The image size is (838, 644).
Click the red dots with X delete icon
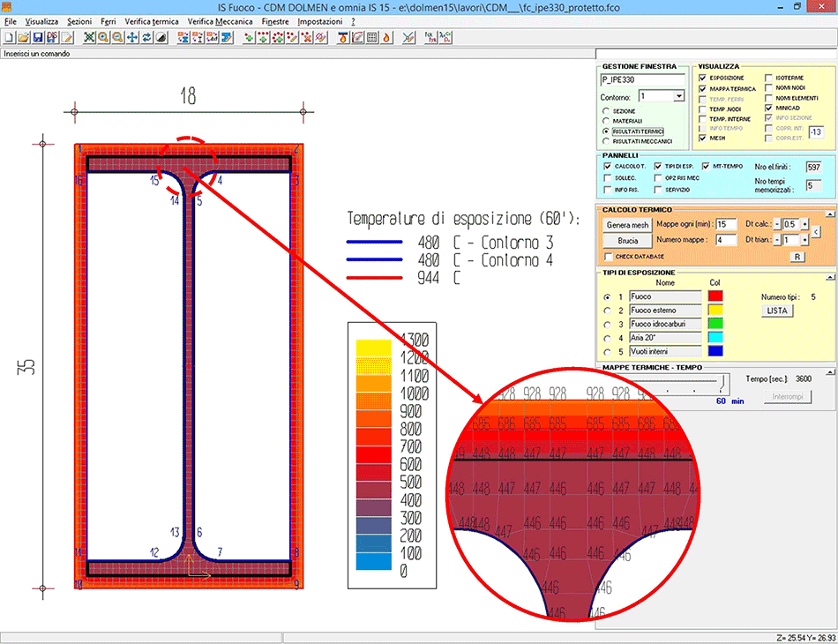[x=307, y=37]
